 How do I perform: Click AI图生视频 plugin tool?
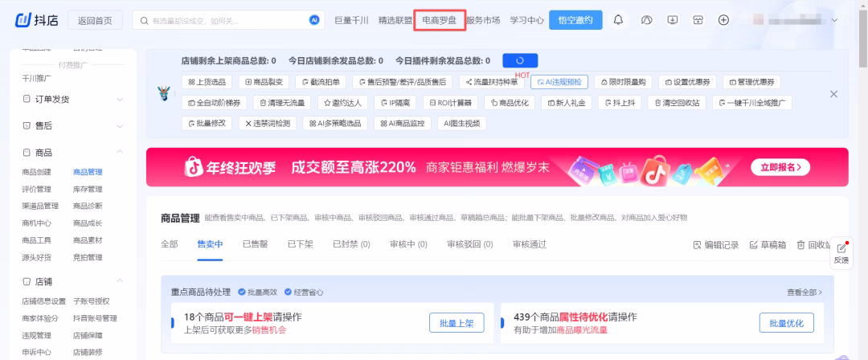461,124
